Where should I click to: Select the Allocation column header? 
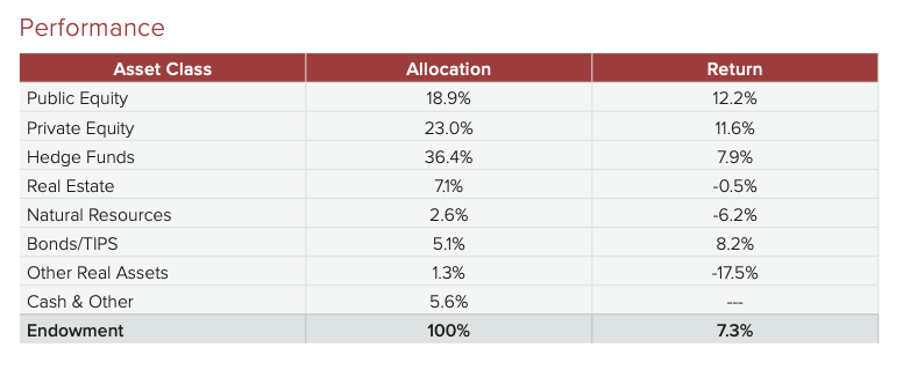pyautogui.click(x=449, y=69)
